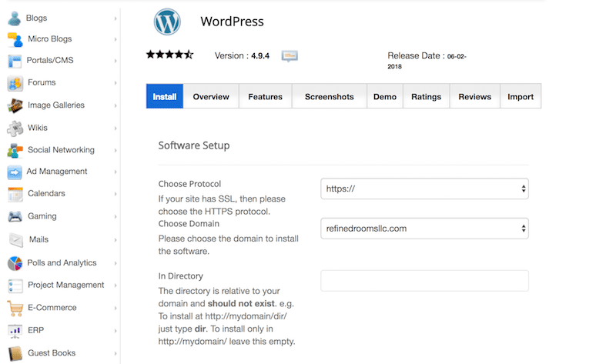
Task: Click the Guest Books icon
Action: (x=15, y=353)
